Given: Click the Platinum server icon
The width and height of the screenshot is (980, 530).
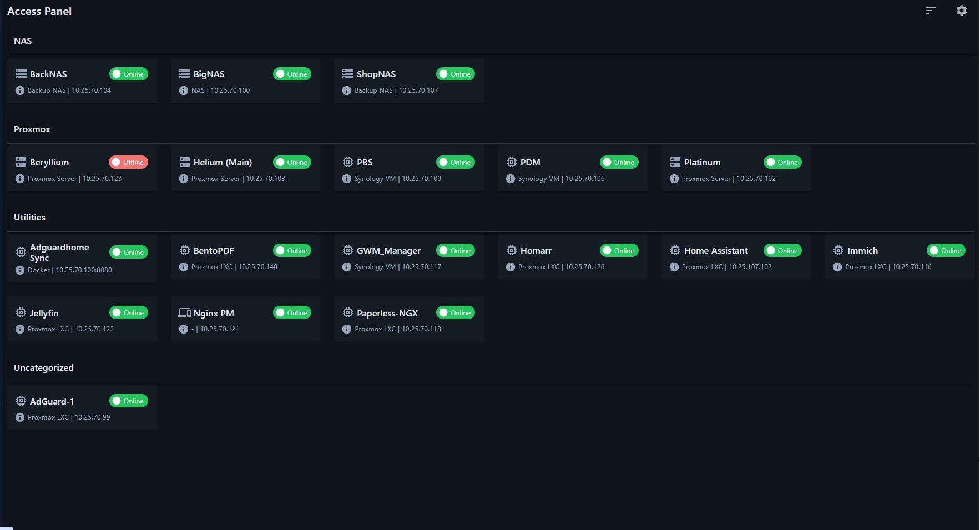Looking at the screenshot, I should 675,162.
